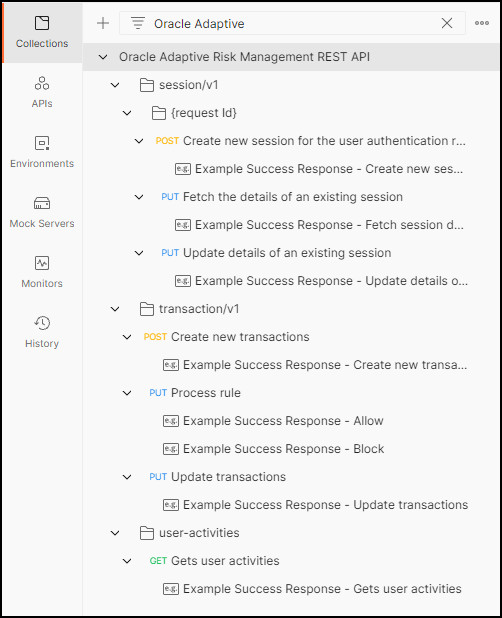The width and height of the screenshot is (502, 618).
Task: Open POST Create new session for user authentication
Action: coord(310,141)
